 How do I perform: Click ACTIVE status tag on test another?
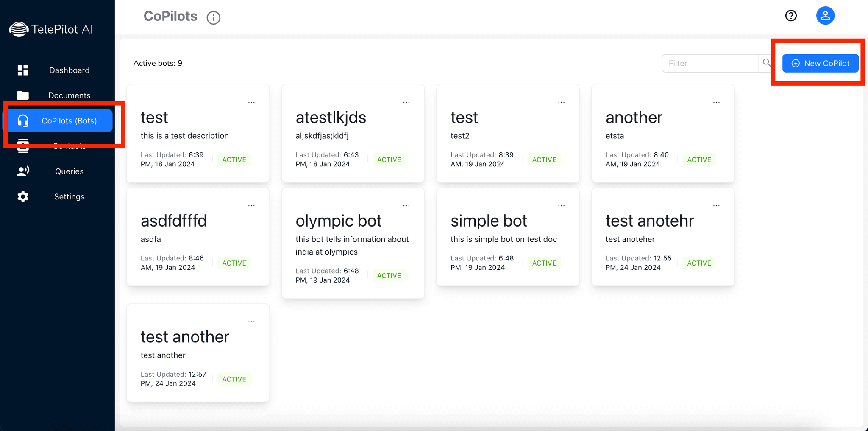coord(234,379)
